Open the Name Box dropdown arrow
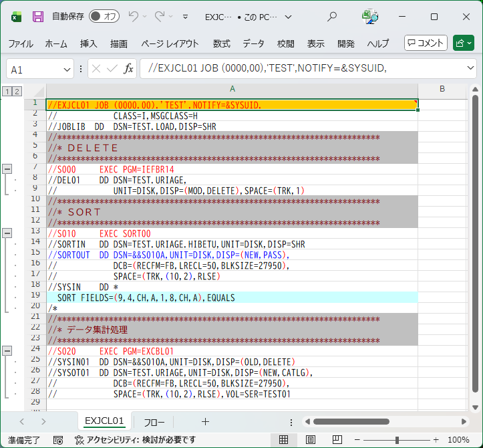 67,70
